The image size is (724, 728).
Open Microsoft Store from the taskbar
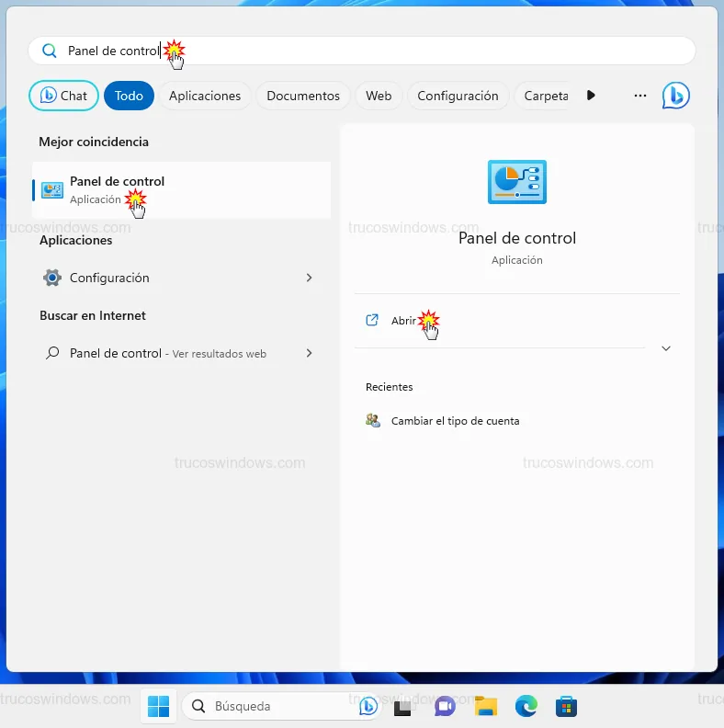(566, 706)
